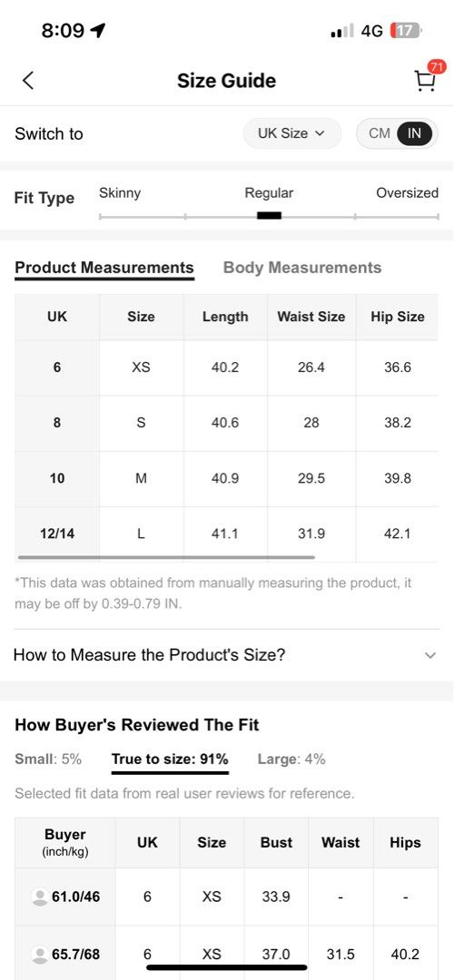Tap the buyer avatar beside 61.0/46

click(39, 897)
